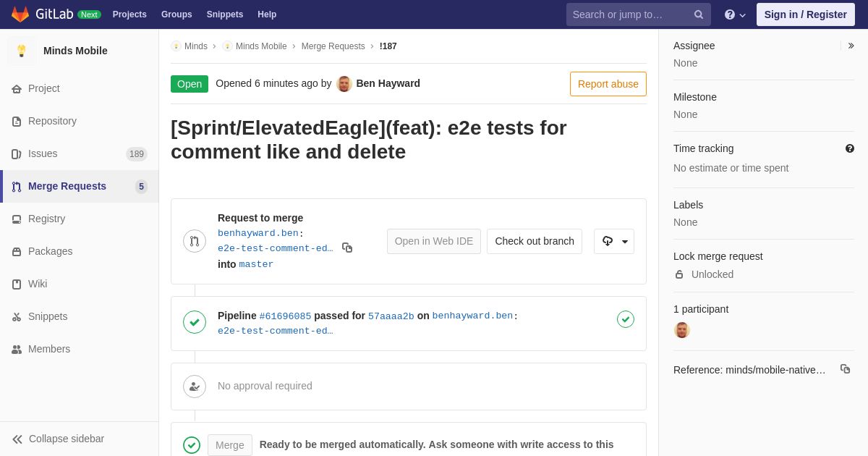
Task: Open pipeline #61696085 link
Action: [285, 316]
